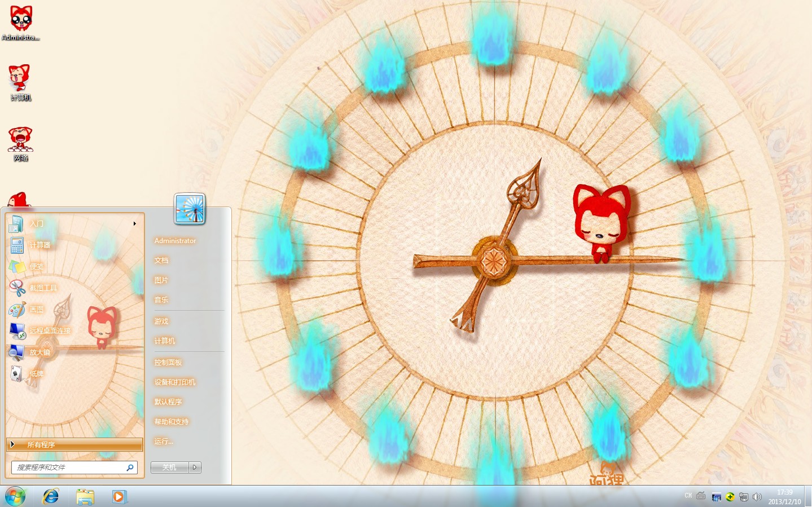
Task: Open Administrator folder in Start menu right pane
Action: pos(175,241)
